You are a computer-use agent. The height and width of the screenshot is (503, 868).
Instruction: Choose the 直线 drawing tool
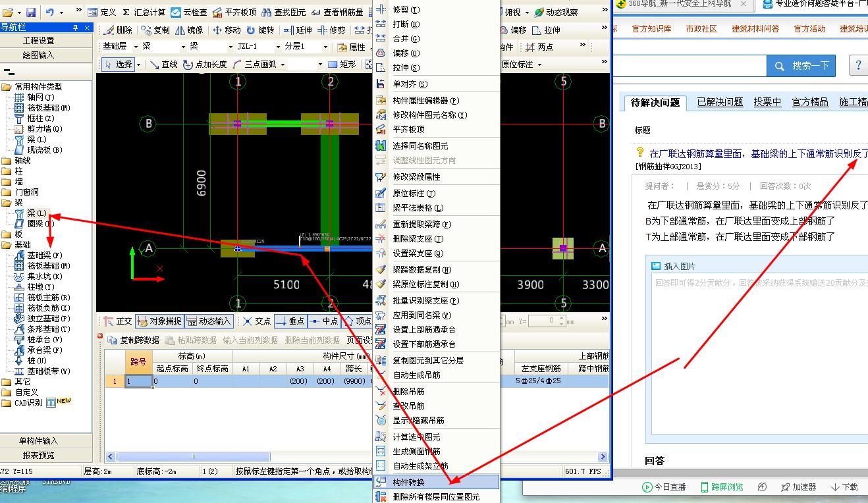(x=163, y=65)
